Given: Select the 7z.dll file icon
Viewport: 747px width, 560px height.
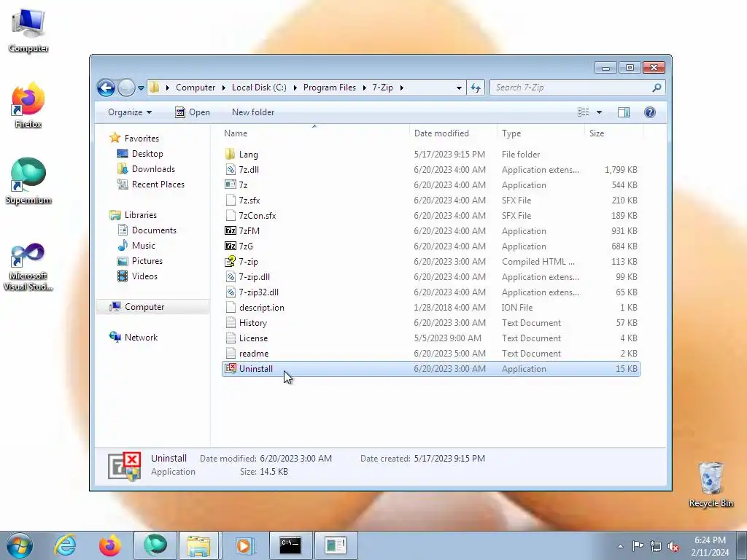Looking at the screenshot, I should click(231, 169).
